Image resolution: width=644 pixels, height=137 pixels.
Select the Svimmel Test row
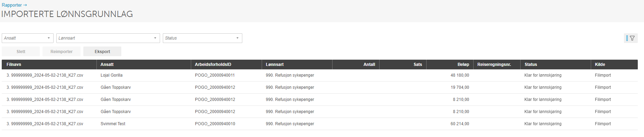click(320, 124)
